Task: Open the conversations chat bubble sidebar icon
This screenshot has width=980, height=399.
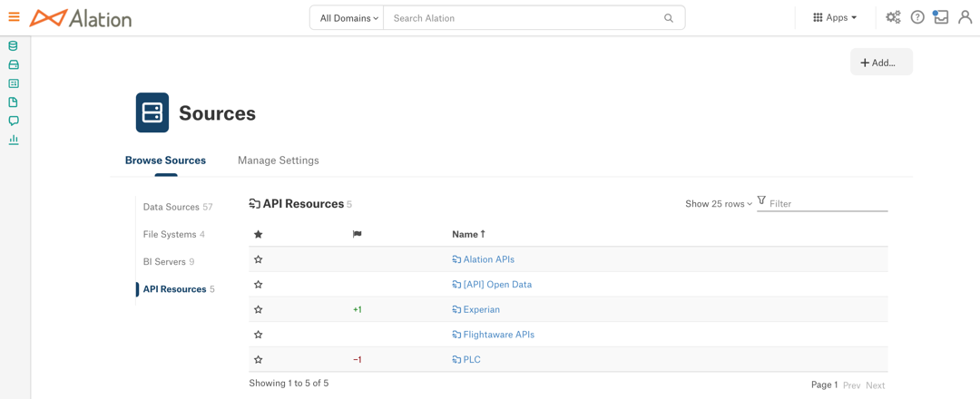Action: tap(13, 122)
